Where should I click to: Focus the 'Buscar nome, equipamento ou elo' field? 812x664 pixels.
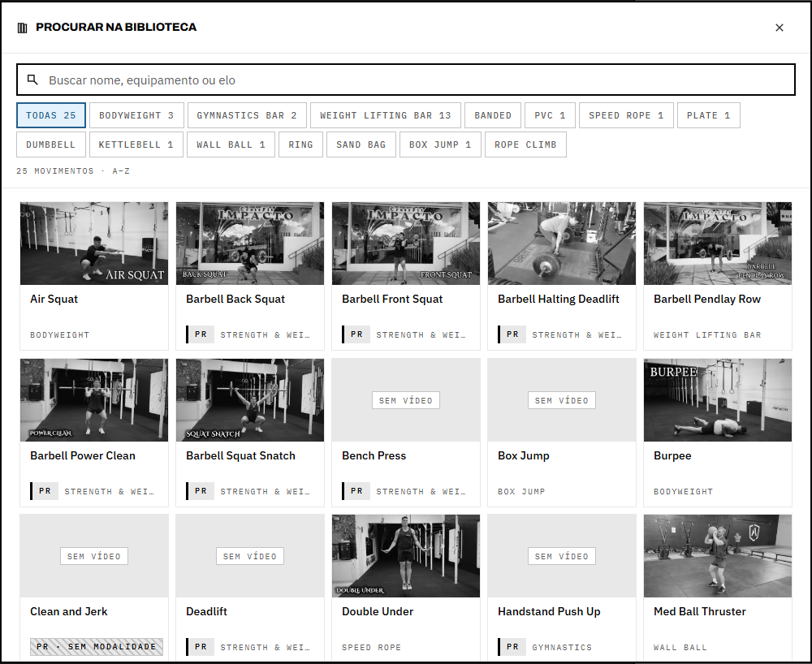coord(406,80)
